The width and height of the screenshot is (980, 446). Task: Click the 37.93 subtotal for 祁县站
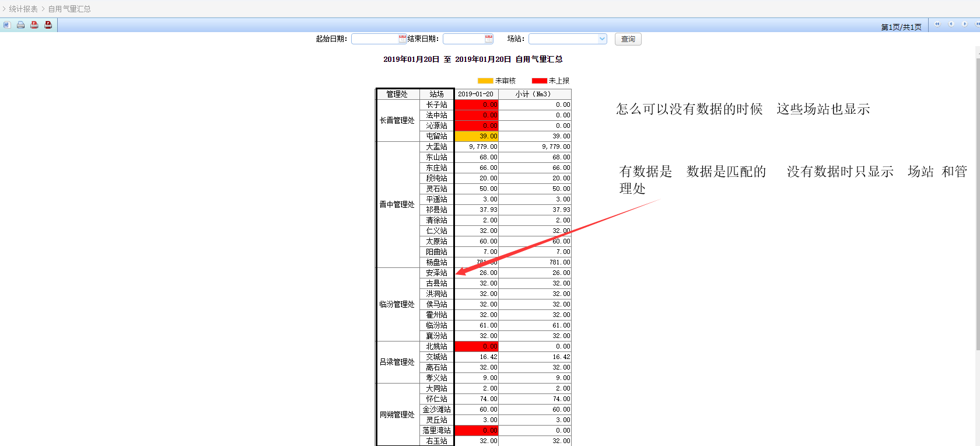point(535,210)
